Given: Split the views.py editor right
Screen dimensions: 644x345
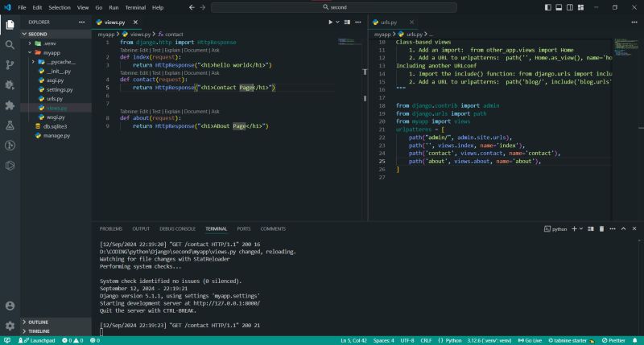Looking at the screenshot, I should 347,23.
